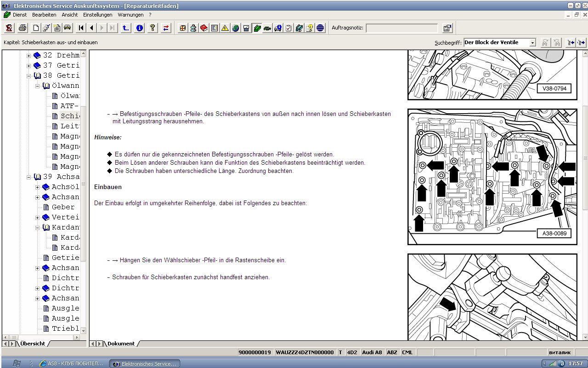The height and width of the screenshot is (368, 588).
Task: Click the globe icon in the toolbar
Action: coord(236,28)
